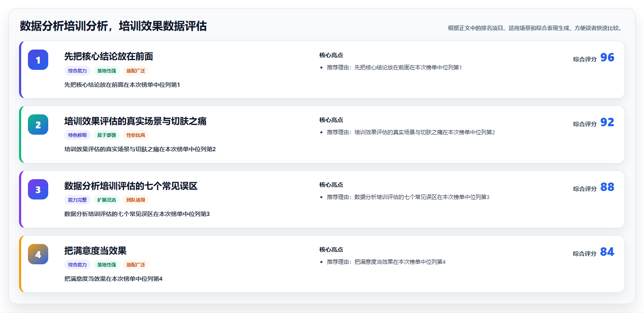This screenshot has width=644, height=313.
Task: Click the 推荐理由 bullet ending 位列第1
Action: [x=394, y=67]
